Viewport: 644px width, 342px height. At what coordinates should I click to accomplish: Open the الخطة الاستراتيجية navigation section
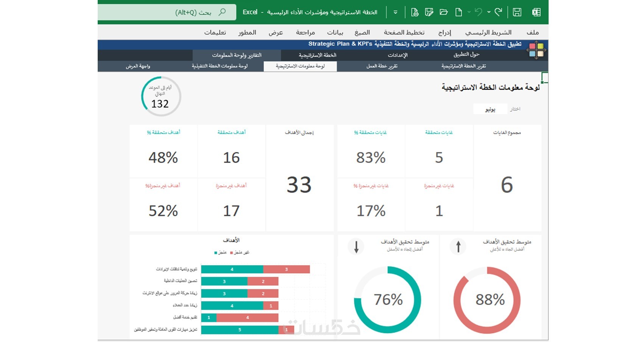[317, 55]
